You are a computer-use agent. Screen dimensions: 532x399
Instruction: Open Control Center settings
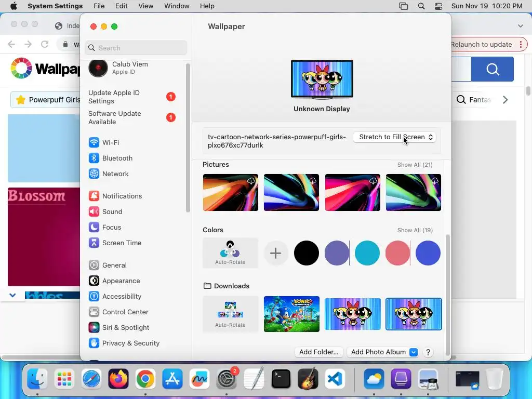pos(118,312)
